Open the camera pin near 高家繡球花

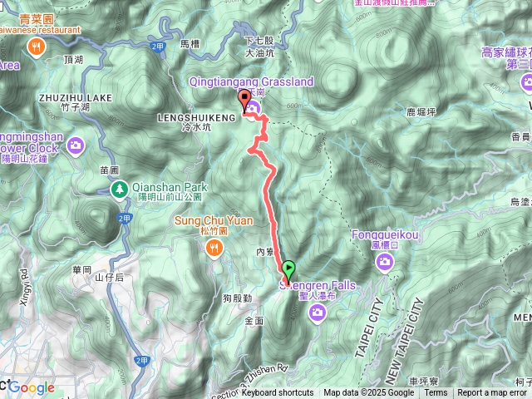pyautogui.click(x=526, y=83)
